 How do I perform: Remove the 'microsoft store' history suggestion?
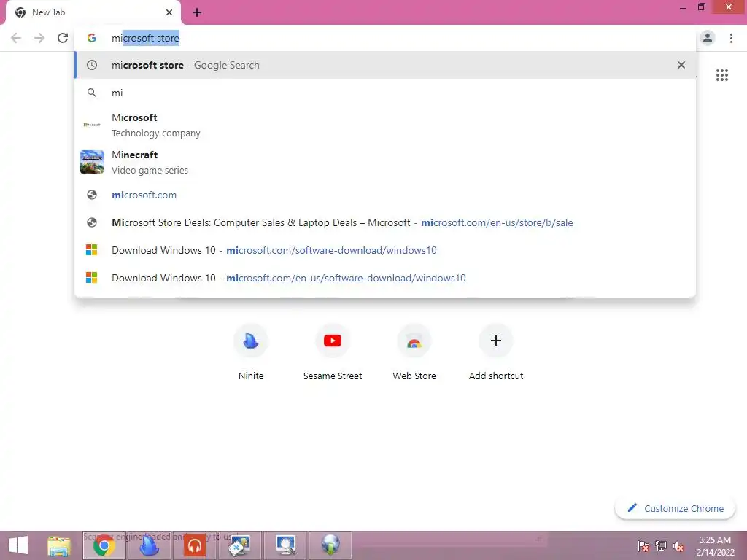(x=681, y=65)
